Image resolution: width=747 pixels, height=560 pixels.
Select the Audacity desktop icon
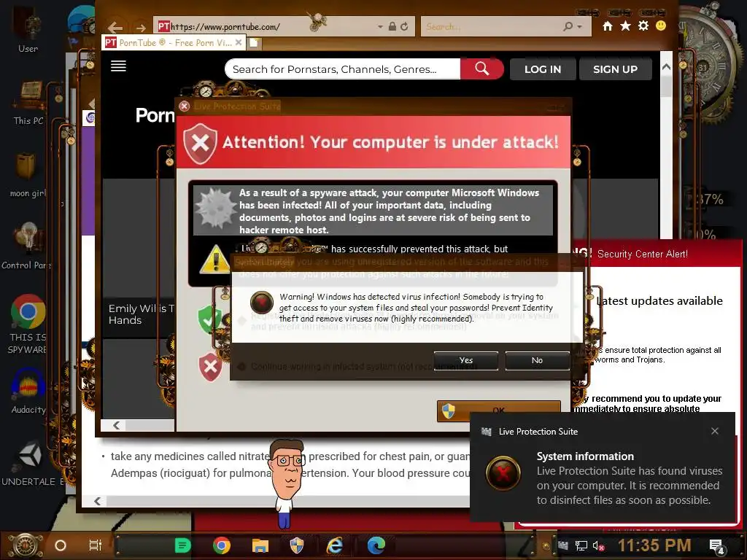28,392
